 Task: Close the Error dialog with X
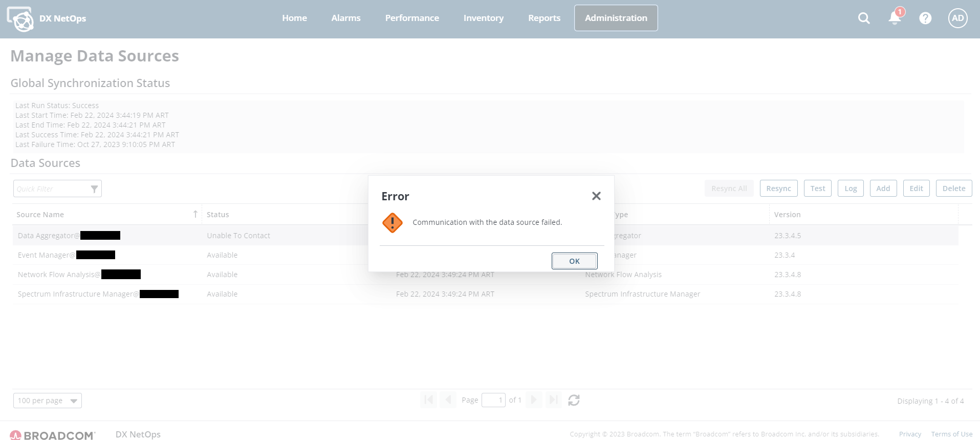pyautogui.click(x=596, y=196)
